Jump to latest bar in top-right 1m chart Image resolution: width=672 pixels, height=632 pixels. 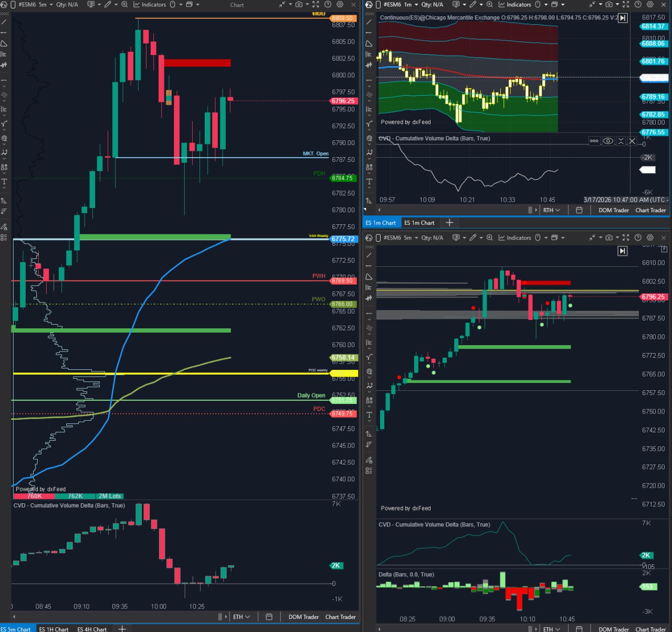(623, 18)
